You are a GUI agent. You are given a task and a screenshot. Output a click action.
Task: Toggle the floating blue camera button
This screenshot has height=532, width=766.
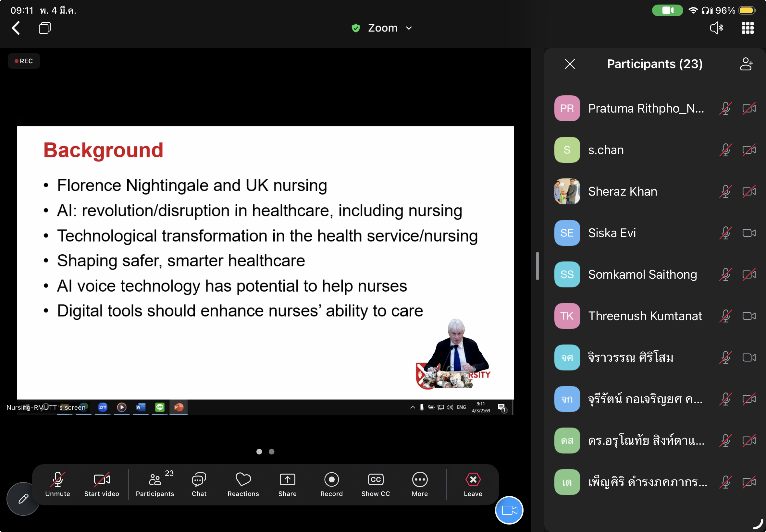coord(509,510)
